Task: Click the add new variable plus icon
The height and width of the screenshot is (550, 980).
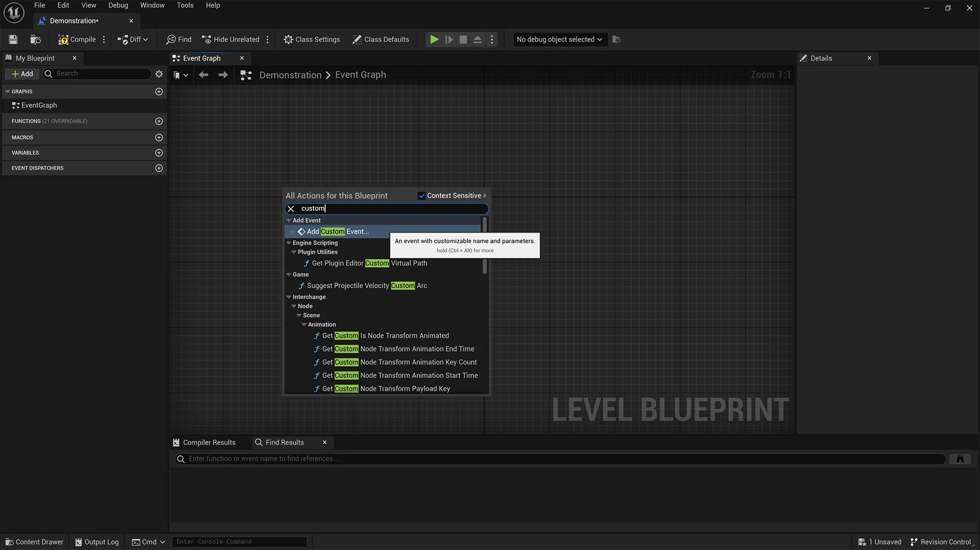Action: [159, 153]
